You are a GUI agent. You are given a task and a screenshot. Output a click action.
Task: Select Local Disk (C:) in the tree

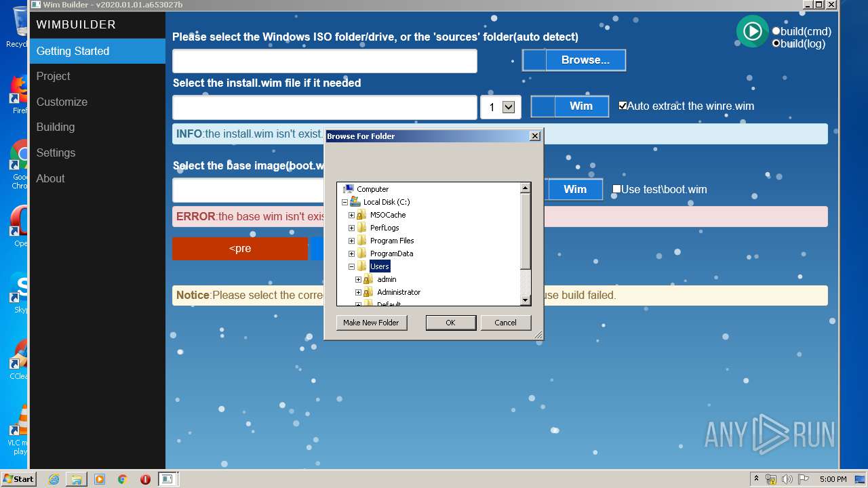click(x=387, y=202)
